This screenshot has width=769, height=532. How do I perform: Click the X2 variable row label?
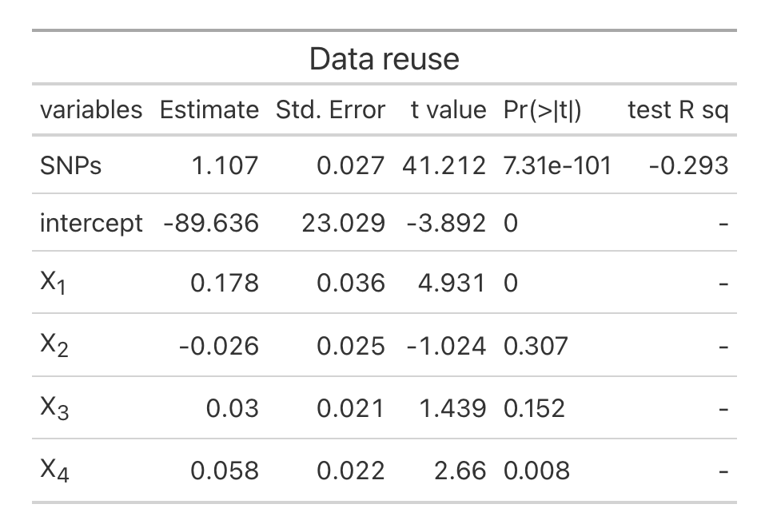coord(54,346)
